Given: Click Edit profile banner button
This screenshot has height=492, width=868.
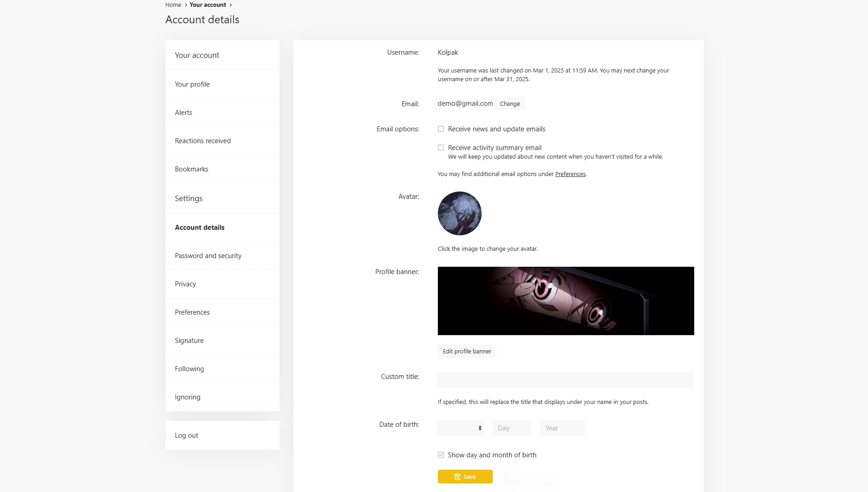Looking at the screenshot, I should (467, 352).
